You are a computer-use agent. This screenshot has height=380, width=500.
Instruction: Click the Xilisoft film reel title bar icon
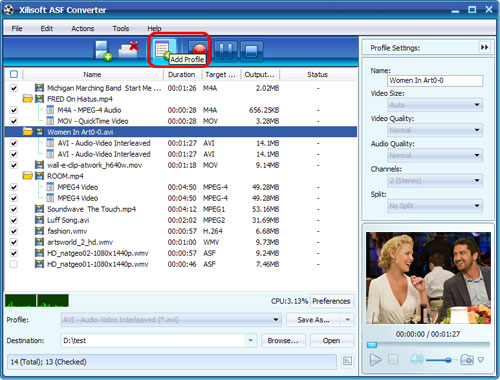[9, 9]
